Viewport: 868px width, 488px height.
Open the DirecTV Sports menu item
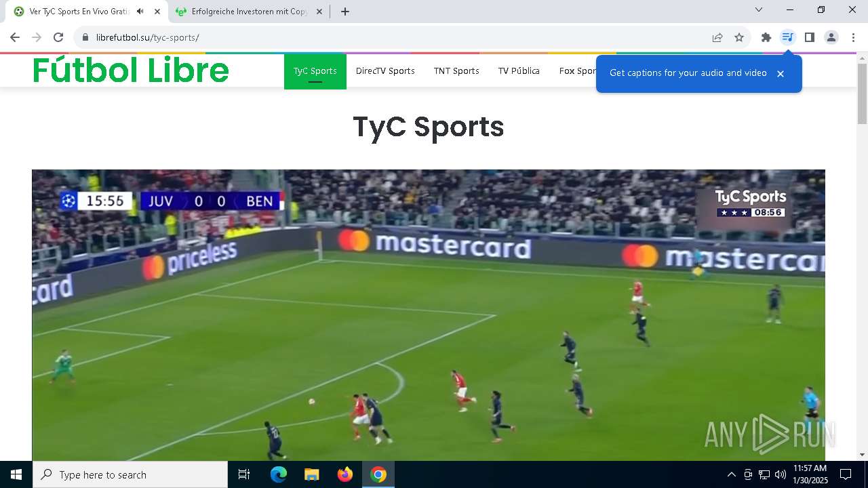385,71
